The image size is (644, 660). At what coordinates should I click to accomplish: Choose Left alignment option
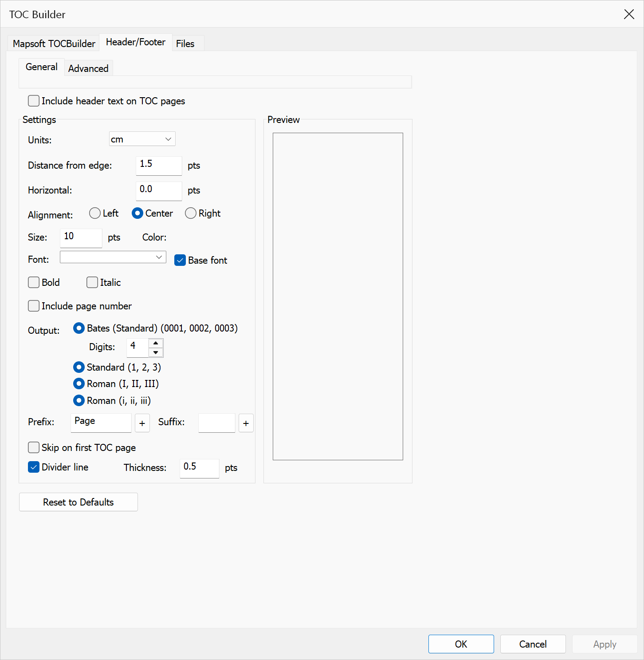95,213
